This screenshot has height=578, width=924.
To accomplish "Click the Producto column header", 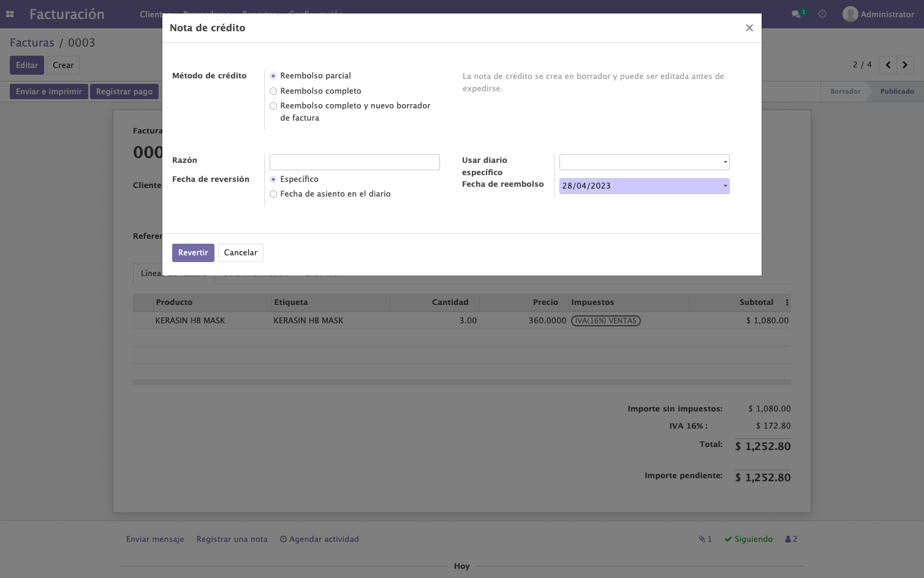I will pyautogui.click(x=213, y=302).
